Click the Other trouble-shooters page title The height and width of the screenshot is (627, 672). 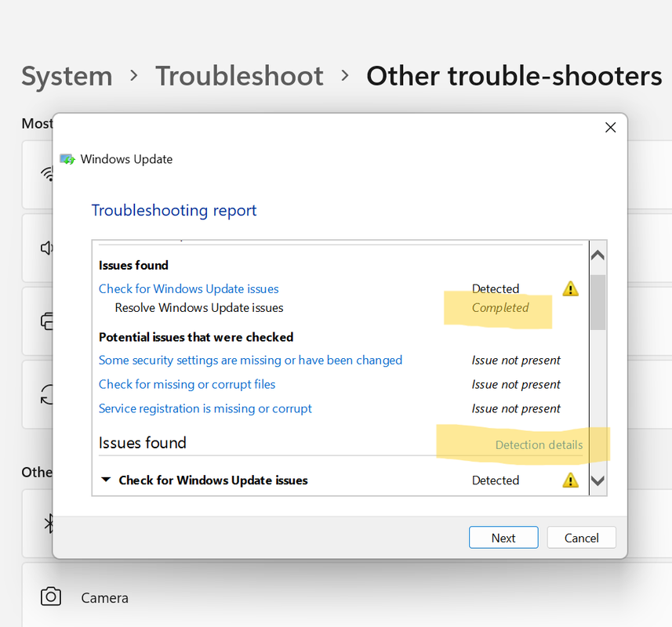tap(514, 76)
